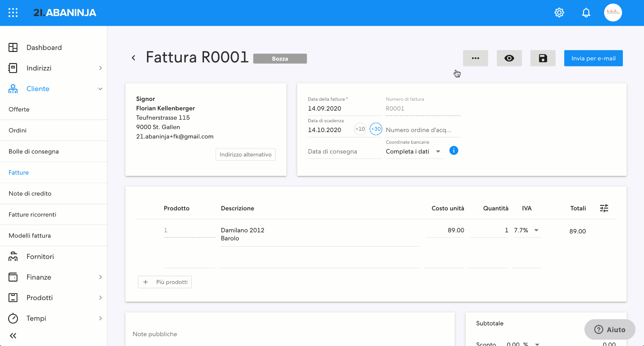Go back with the arrow beside Fattura R0001
644x346 pixels.
point(133,58)
